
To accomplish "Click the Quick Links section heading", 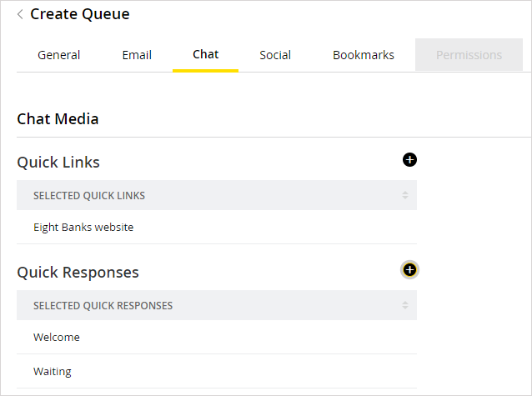I will (58, 163).
